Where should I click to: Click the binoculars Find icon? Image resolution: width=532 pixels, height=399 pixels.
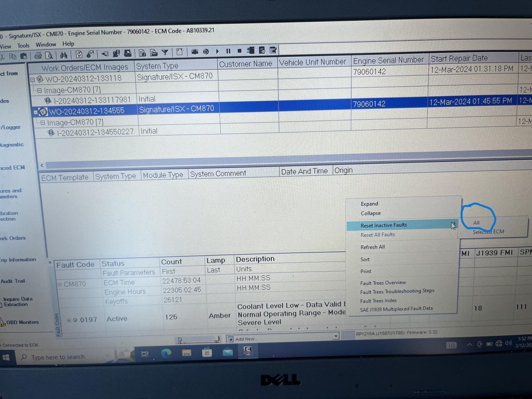64,55
